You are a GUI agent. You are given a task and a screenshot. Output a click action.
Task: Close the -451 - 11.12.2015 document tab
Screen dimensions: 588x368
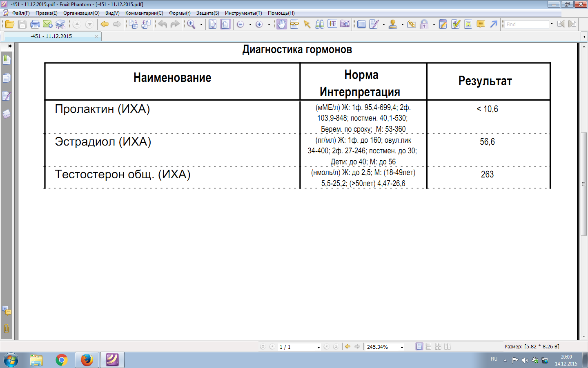coord(96,36)
